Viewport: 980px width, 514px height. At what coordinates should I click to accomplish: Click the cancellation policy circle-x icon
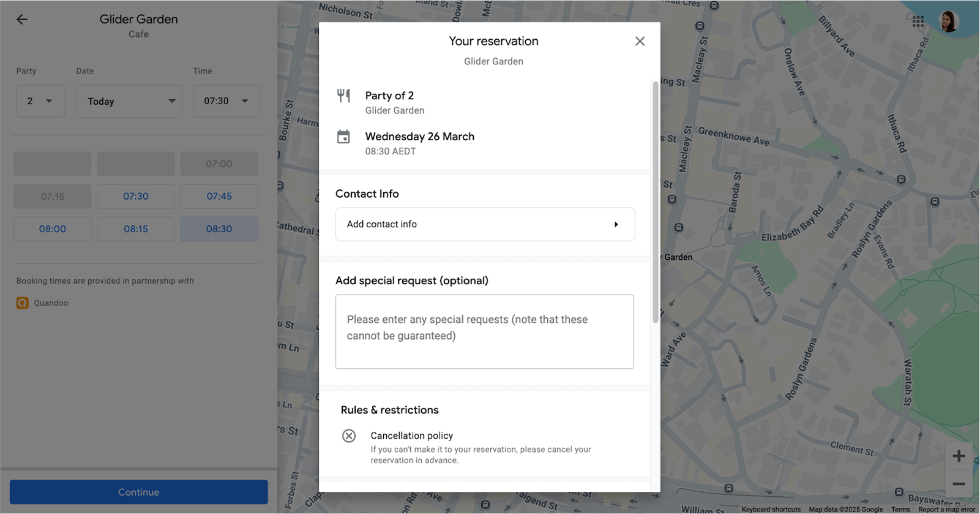click(349, 436)
